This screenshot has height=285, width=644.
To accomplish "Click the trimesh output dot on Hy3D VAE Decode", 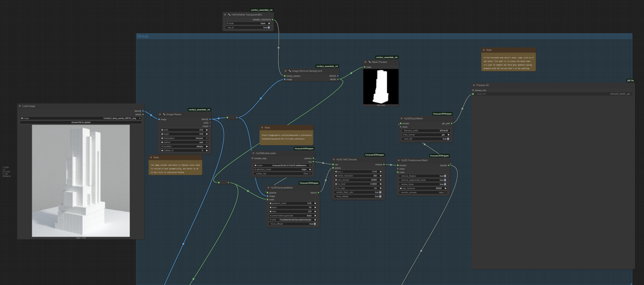I will click(384, 164).
